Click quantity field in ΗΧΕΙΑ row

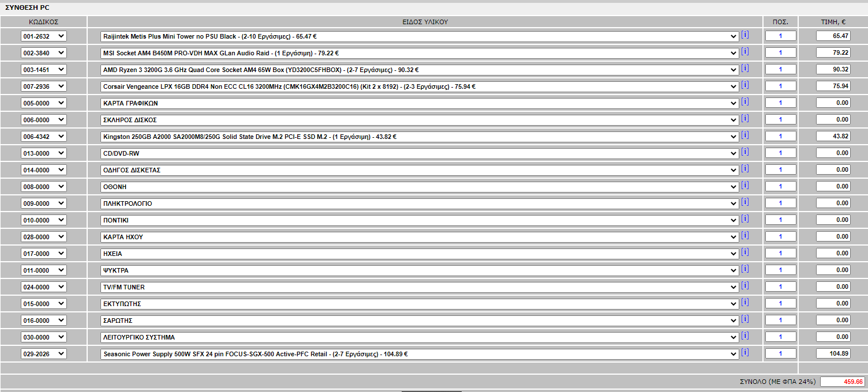tap(780, 253)
